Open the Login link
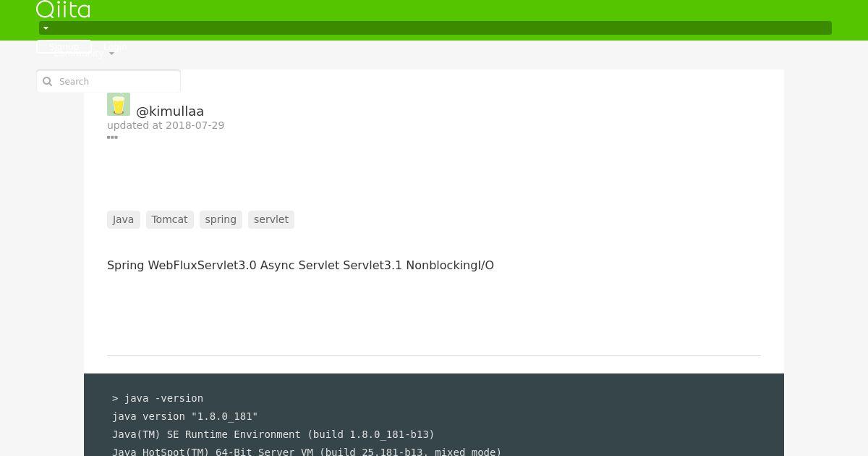 (x=115, y=46)
